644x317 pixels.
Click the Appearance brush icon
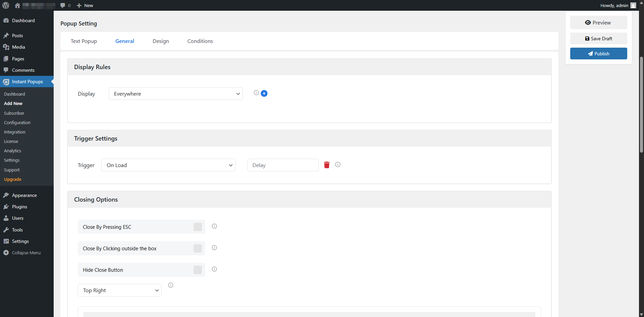pos(6,195)
